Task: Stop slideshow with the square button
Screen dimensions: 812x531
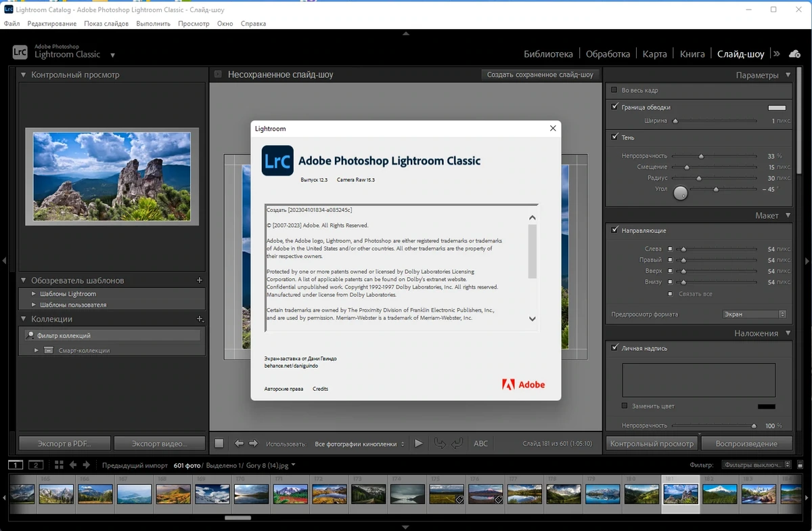Action: coord(219,444)
